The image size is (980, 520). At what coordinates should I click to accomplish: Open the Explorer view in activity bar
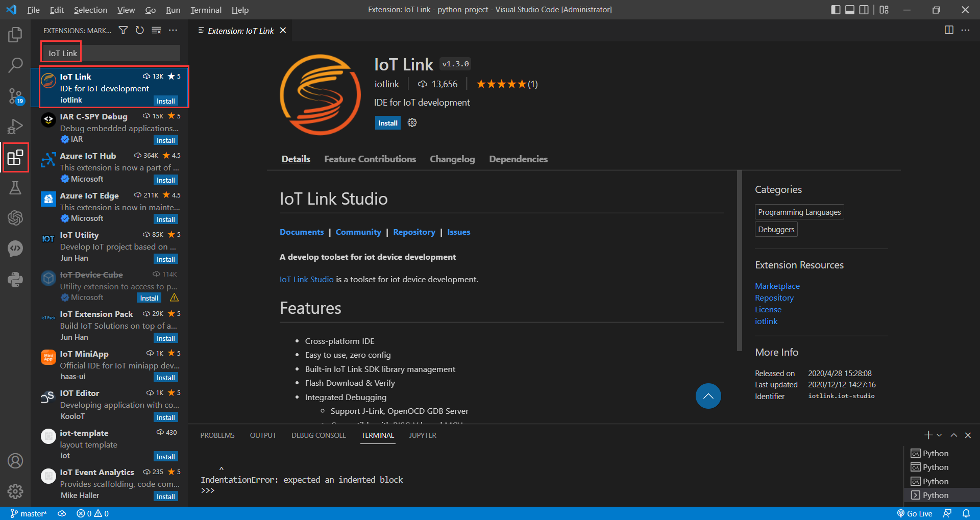coord(15,35)
